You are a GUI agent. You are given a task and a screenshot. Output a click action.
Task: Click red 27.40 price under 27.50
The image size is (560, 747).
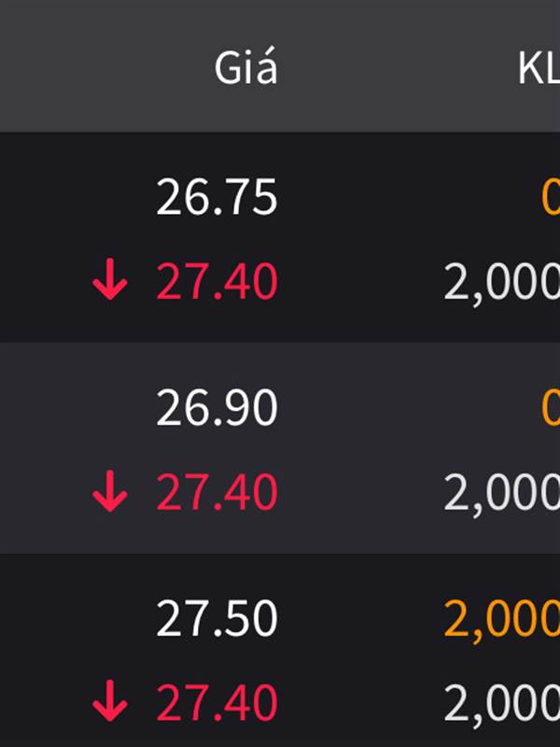pyautogui.click(x=217, y=702)
